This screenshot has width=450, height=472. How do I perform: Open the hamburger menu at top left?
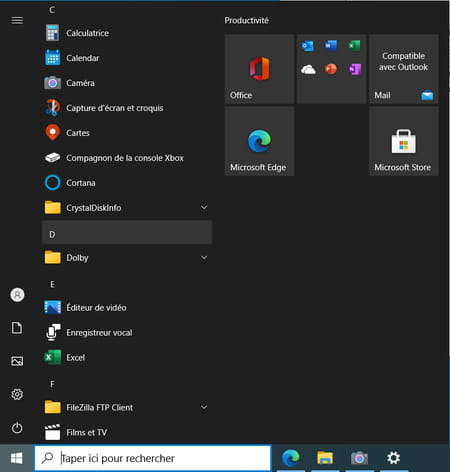click(x=17, y=20)
